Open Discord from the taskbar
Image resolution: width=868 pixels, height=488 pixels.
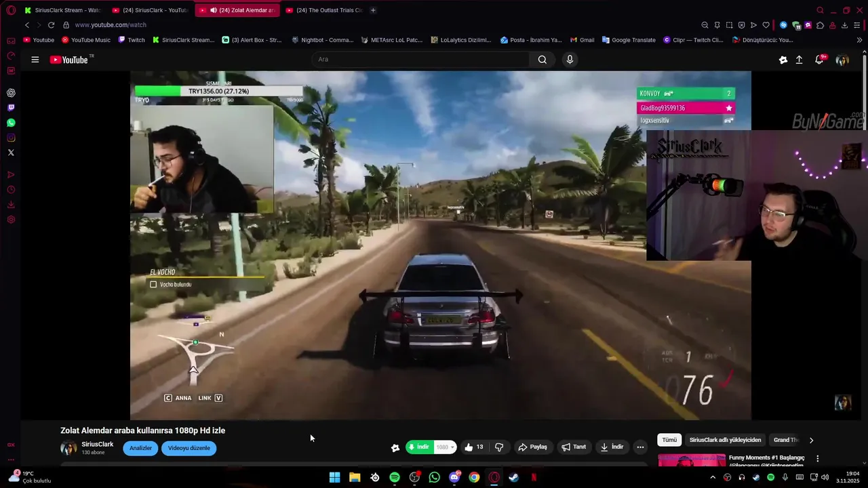pyautogui.click(x=454, y=478)
